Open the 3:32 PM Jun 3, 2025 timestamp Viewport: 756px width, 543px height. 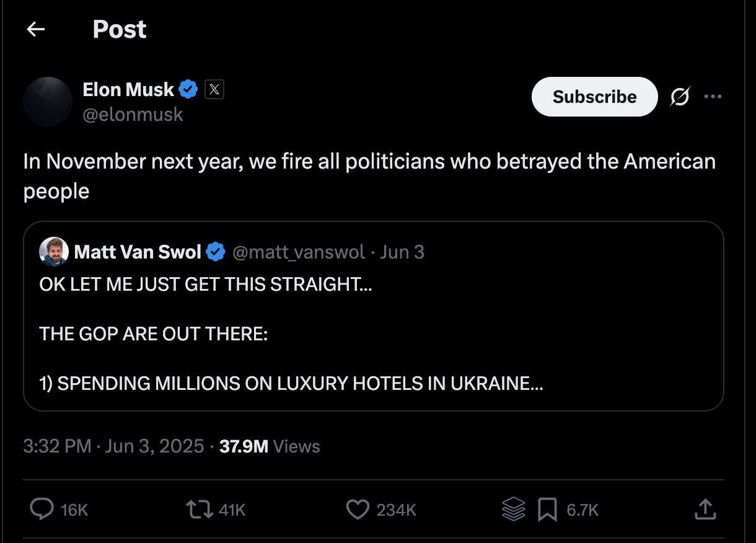[x=113, y=446]
